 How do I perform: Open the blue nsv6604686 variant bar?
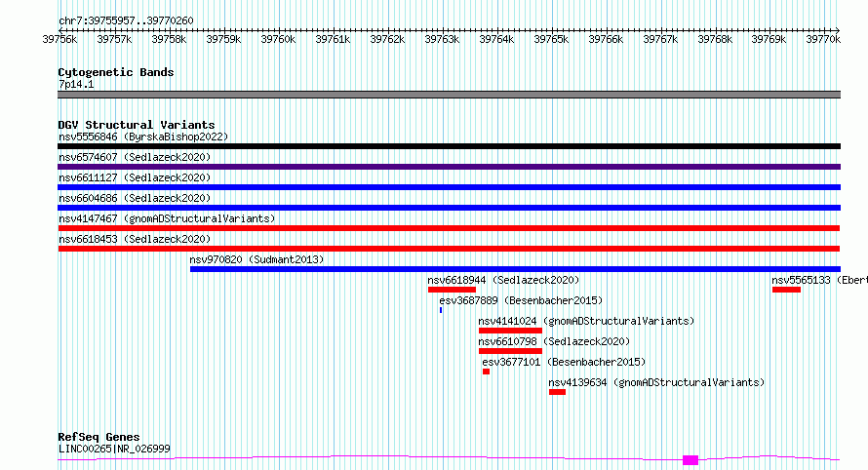[x=449, y=208]
